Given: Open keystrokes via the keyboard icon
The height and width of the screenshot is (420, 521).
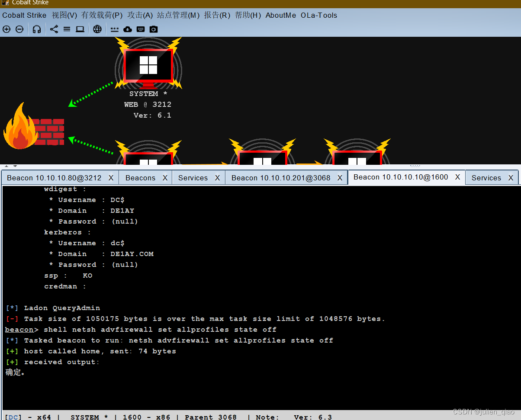Looking at the screenshot, I should point(141,29).
